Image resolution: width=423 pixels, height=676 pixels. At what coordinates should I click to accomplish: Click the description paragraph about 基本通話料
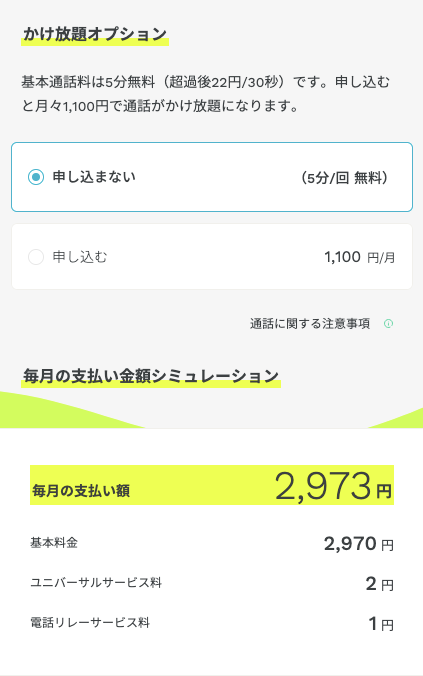click(x=206, y=94)
